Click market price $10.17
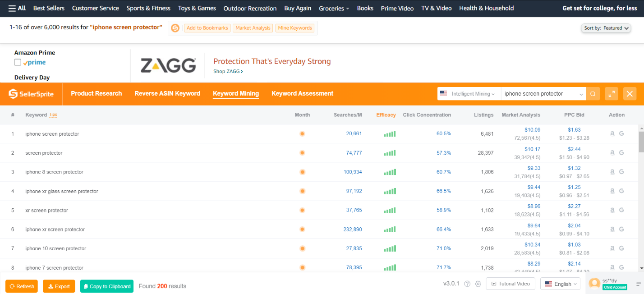This screenshot has height=294, width=644. pyautogui.click(x=532, y=149)
